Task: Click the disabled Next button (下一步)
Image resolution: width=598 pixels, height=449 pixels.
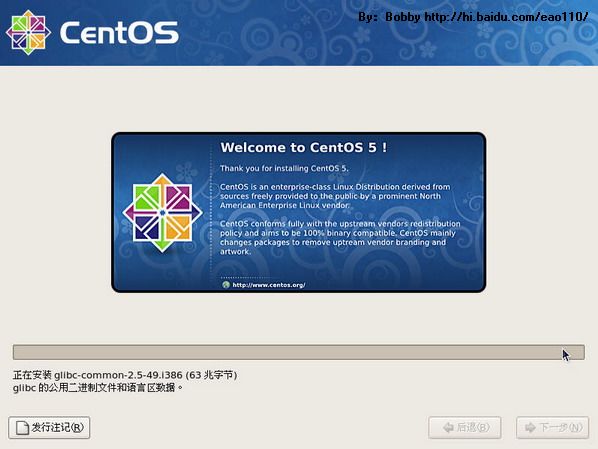Action: (x=553, y=428)
